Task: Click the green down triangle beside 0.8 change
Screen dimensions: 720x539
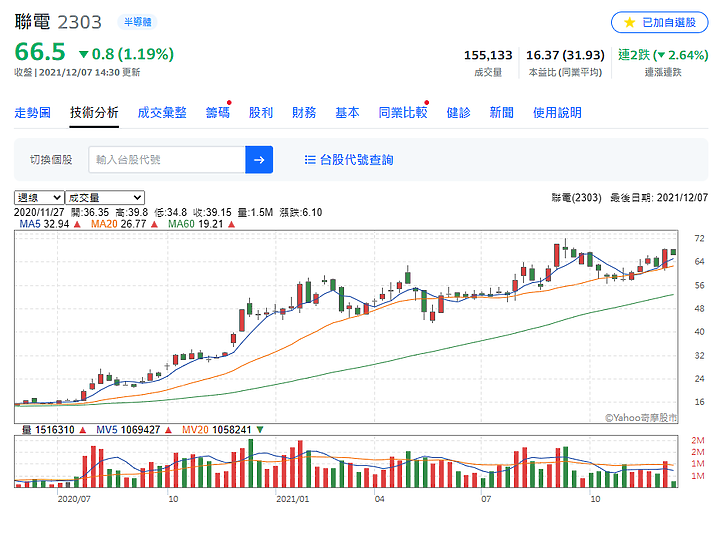Action: (84, 55)
